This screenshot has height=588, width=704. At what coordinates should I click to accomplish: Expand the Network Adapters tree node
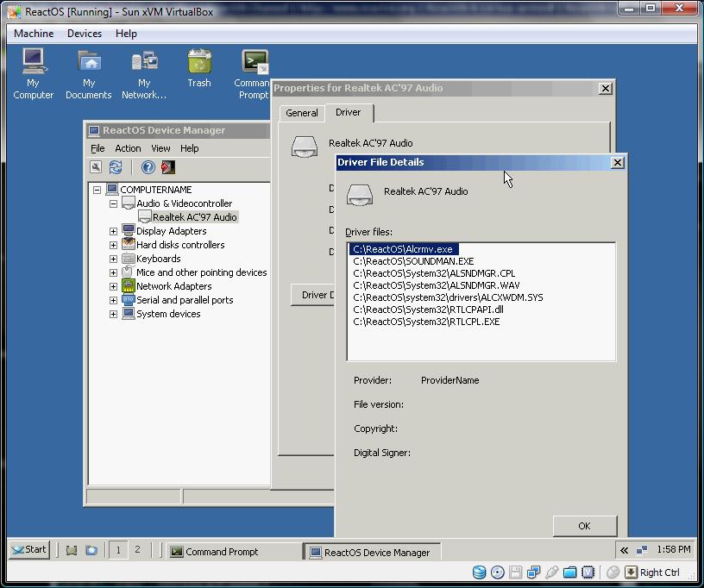pyautogui.click(x=113, y=286)
